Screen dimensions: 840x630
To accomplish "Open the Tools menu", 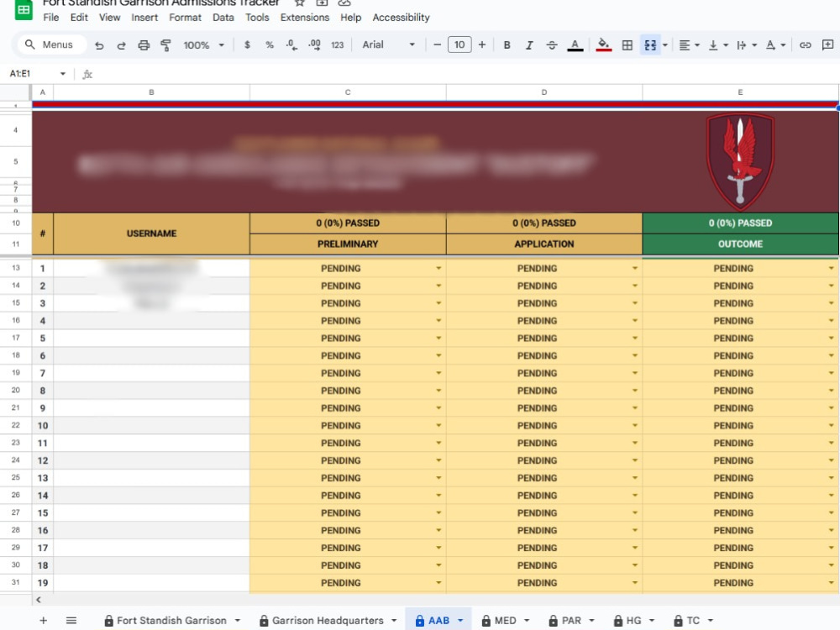I will (257, 18).
